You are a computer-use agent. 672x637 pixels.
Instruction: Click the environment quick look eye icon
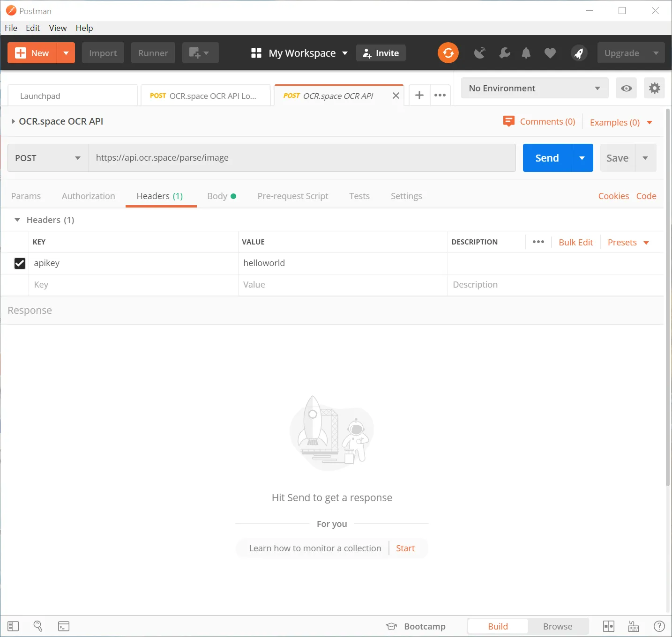pyautogui.click(x=626, y=88)
